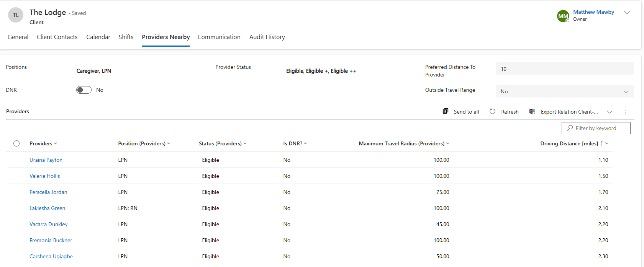Click 1.50 driving distance cell

click(x=603, y=176)
